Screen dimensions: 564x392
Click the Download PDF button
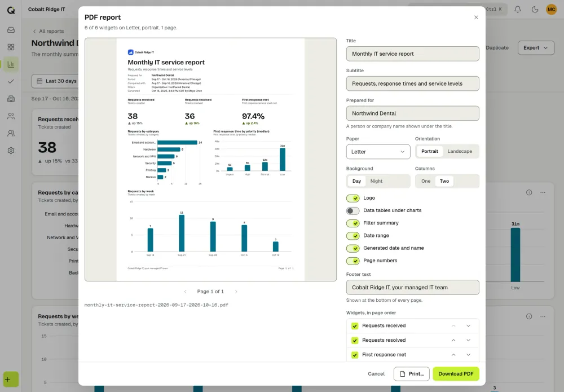(x=456, y=374)
